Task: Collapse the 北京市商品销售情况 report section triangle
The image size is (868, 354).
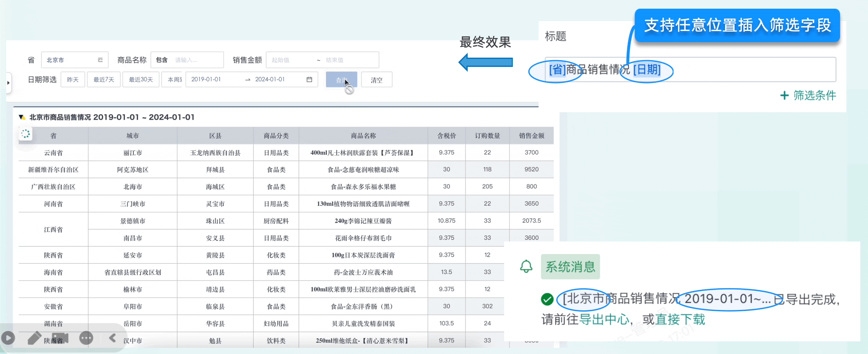Action: 22,117
